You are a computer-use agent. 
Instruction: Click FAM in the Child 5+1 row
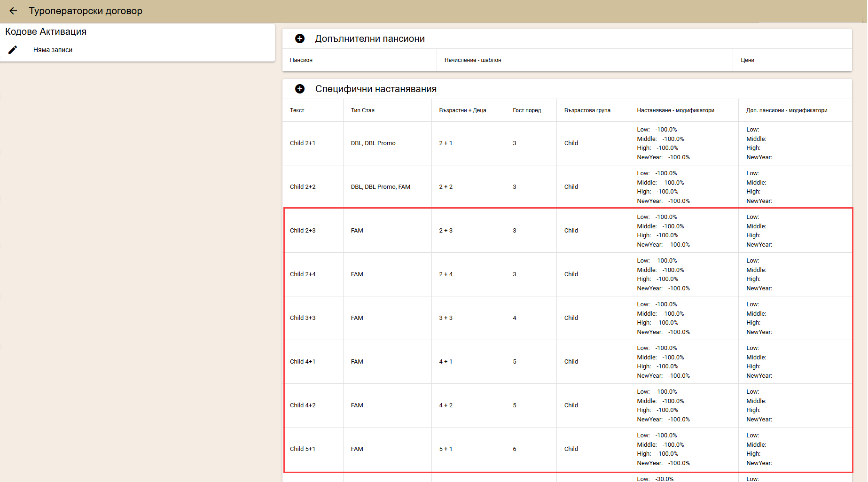(x=357, y=449)
